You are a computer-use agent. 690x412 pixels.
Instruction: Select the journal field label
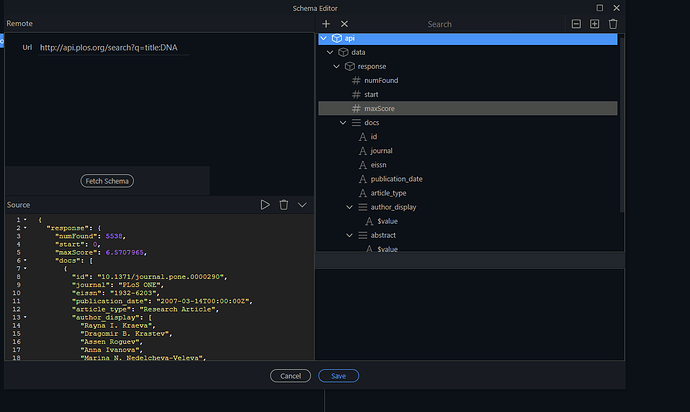[382, 151]
